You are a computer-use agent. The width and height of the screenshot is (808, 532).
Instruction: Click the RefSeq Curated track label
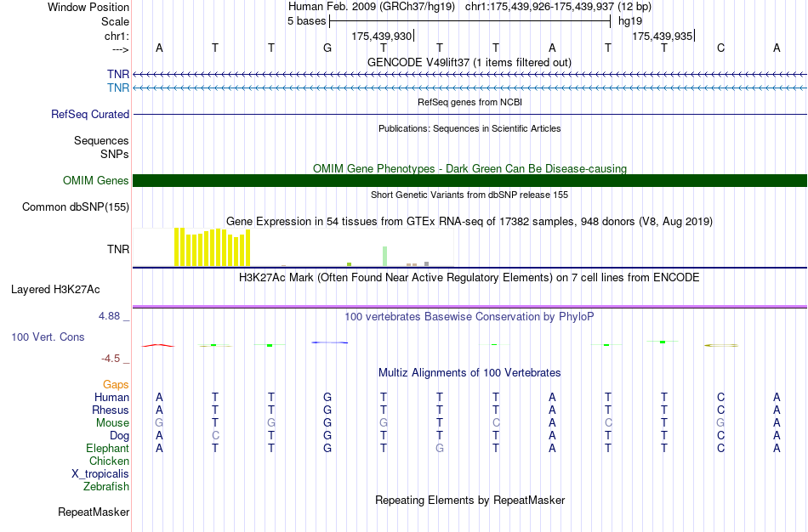click(90, 115)
